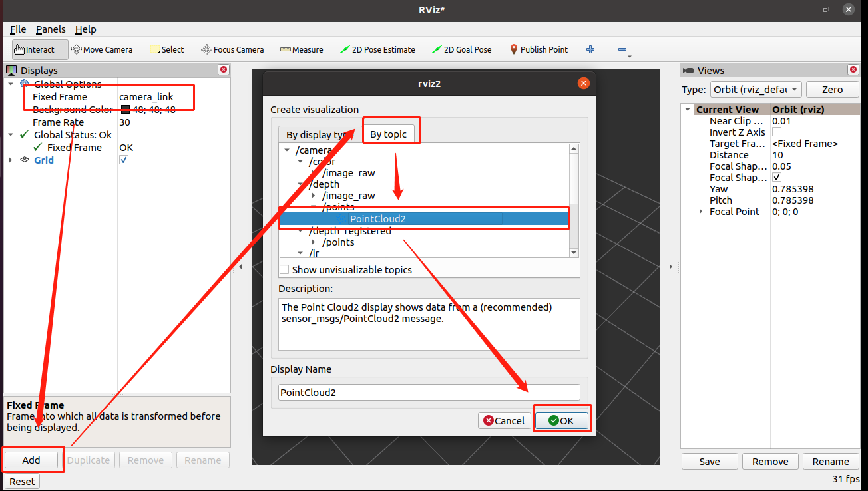Select /depth_registered in topic tree
The height and width of the screenshot is (491, 868).
click(x=350, y=231)
